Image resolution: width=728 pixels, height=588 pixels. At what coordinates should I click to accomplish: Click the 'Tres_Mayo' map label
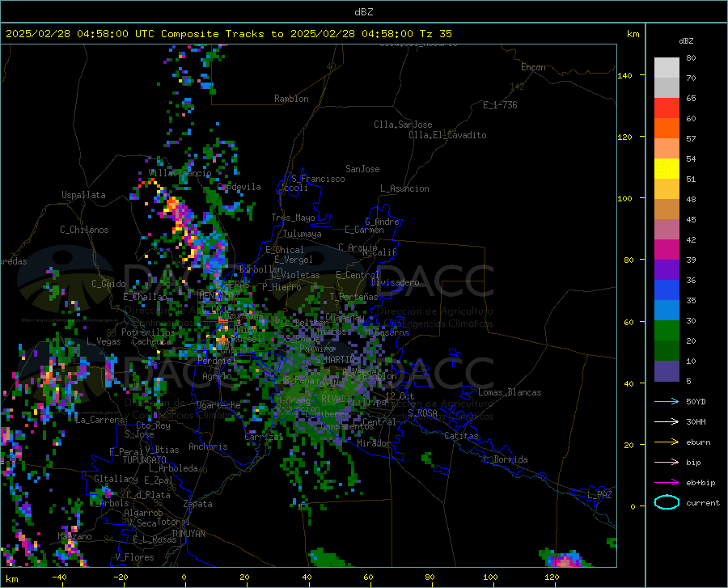coord(293,218)
